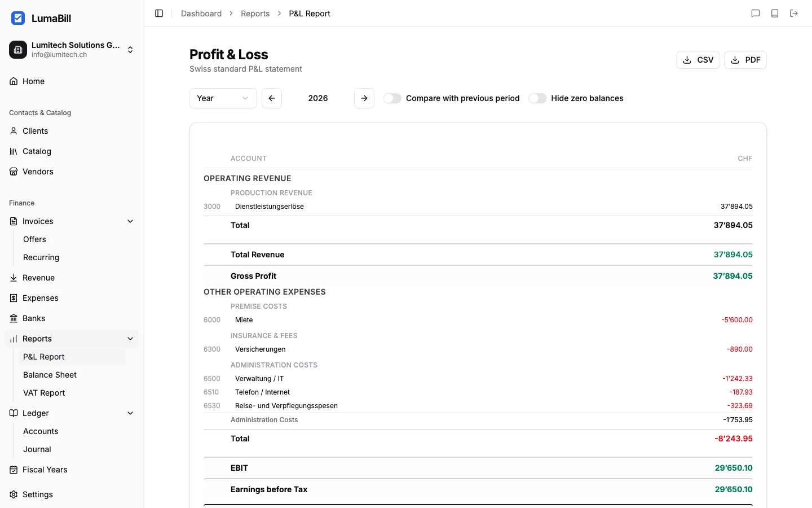Export the report as PDF
This screenshot has width=812, height=508.
745,59
